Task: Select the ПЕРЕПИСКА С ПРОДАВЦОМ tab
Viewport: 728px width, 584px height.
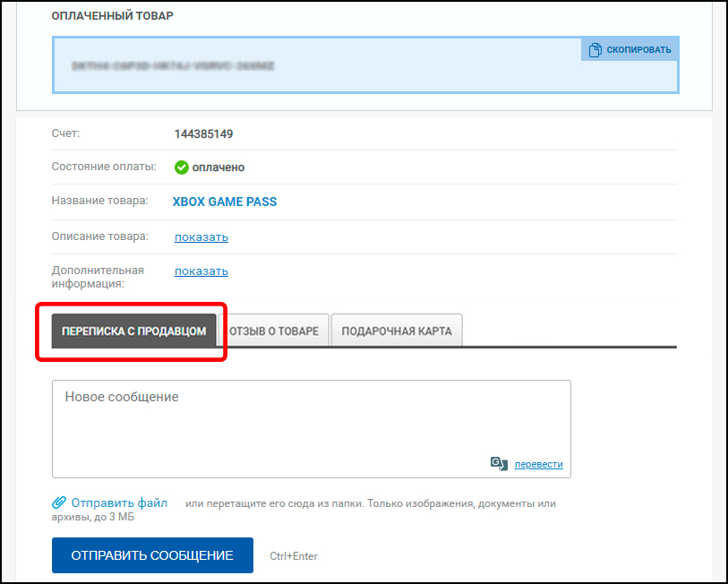Action: coord(134,331)
